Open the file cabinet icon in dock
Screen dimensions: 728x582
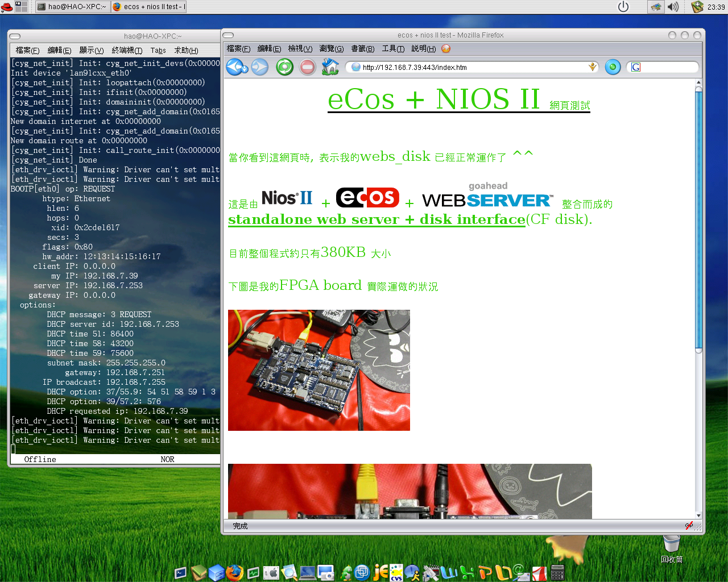click(217, 572)
